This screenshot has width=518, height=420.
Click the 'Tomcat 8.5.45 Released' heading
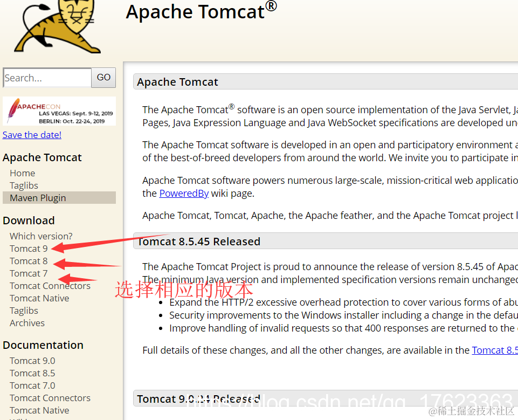click(198, 242)
